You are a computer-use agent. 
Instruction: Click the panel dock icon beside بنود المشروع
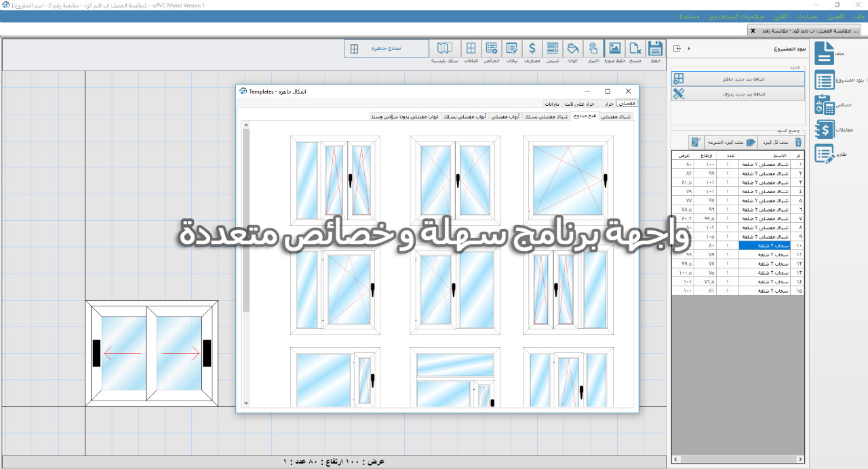coord(677,49)
